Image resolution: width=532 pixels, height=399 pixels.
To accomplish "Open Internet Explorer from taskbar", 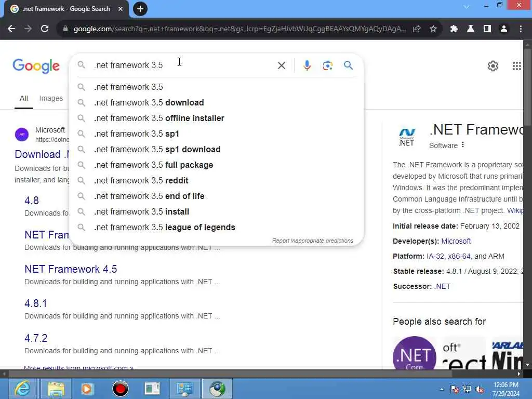I will click(22, 389).
